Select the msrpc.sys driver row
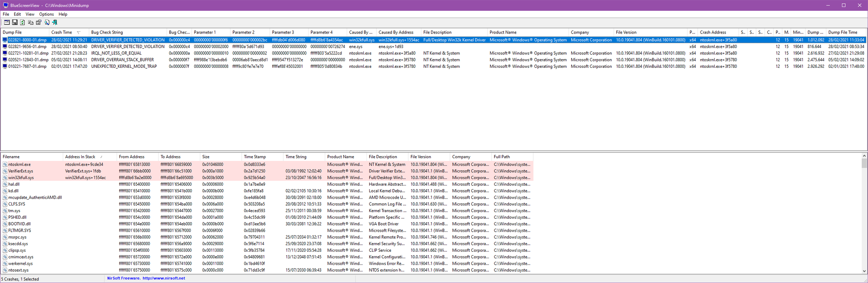 [x=267, y=237]
